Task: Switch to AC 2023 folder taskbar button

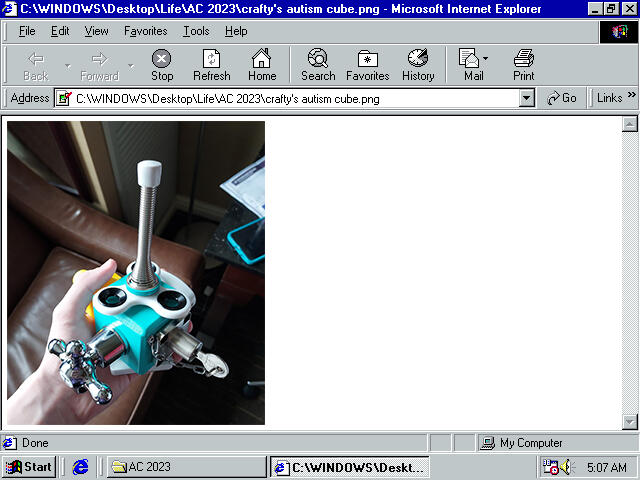Action: 186,467
